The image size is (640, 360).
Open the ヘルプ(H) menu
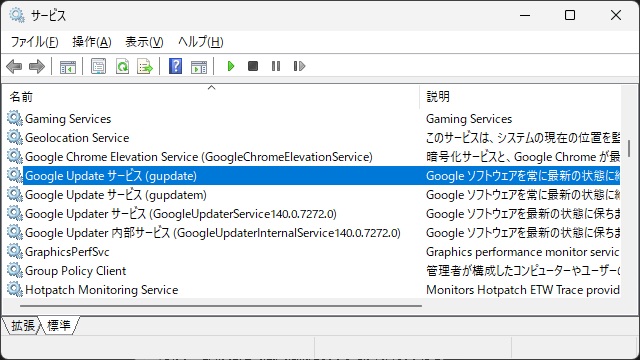[200, 42]
